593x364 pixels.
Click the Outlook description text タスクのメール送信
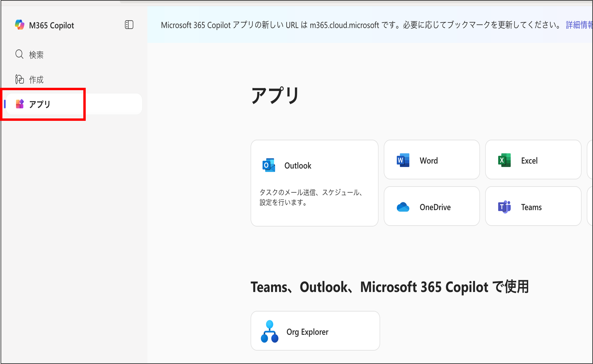point(311,197)
